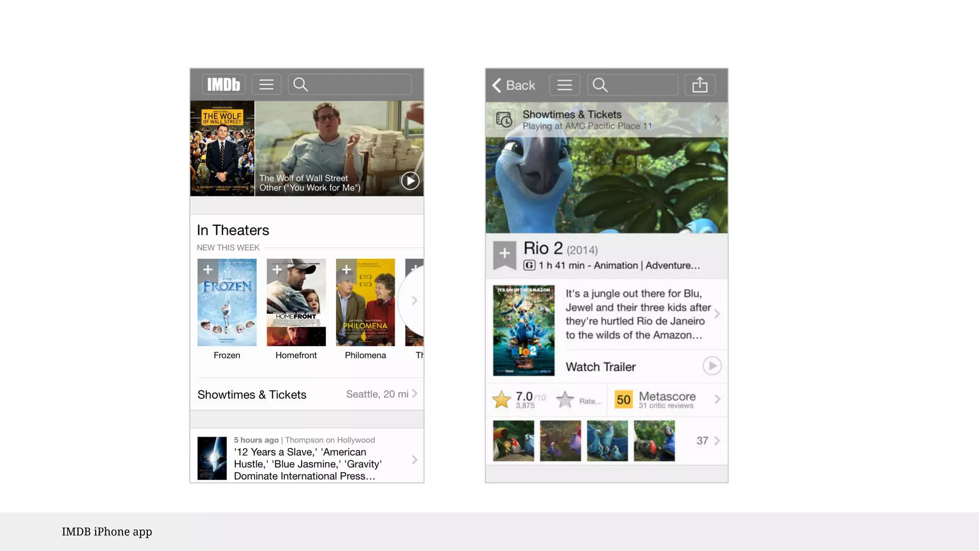Play The Wolf of Wall Street clip
Viewport: 980px width, 551px height.
click(410, 181)
